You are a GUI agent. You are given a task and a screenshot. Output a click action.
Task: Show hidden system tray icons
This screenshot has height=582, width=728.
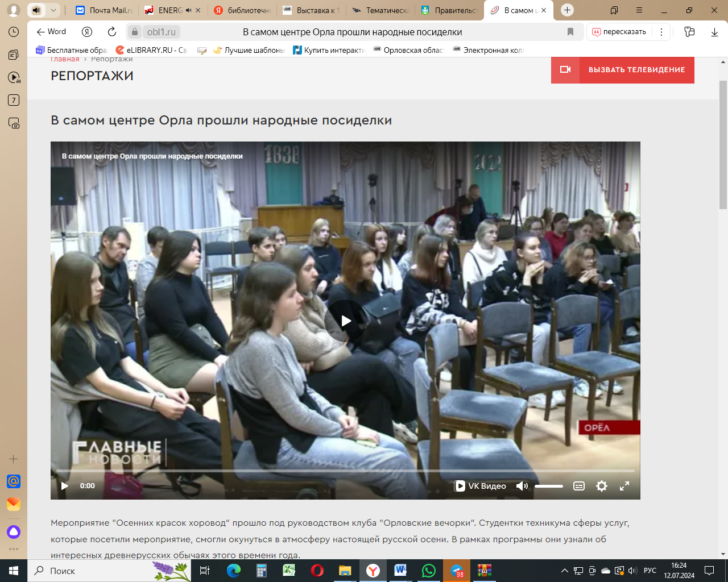(564, 571)
